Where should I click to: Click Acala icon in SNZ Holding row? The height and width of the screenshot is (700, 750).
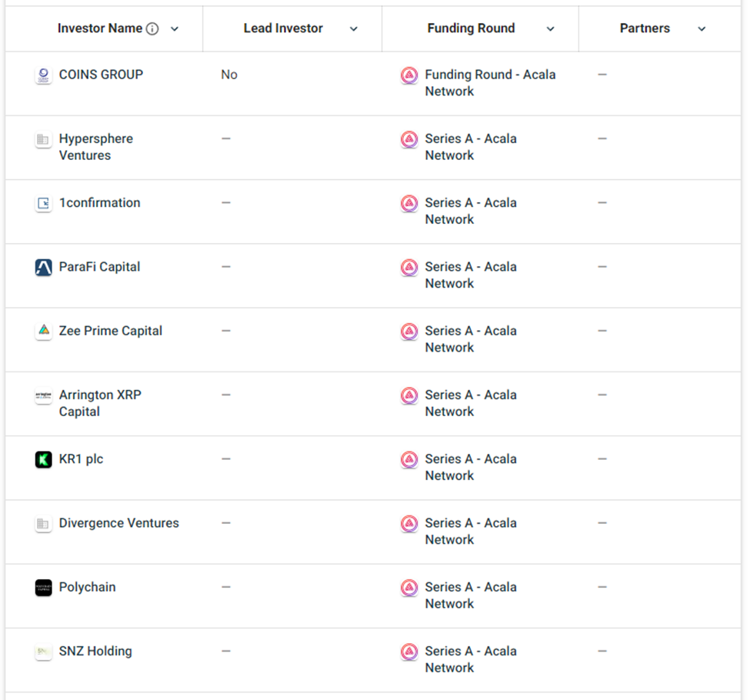[x=409, y=652]
